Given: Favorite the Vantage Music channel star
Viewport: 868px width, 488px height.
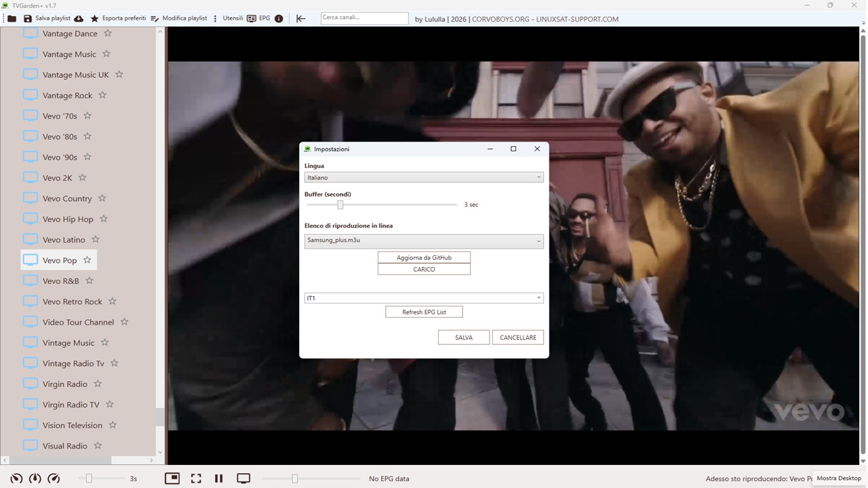Looking at the screenshot, I should (x=106, y=54).
